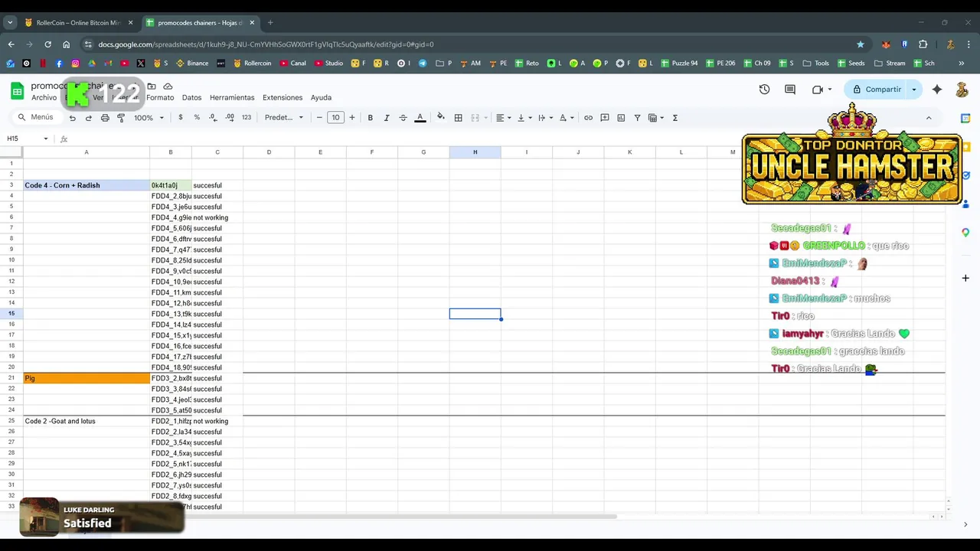This screenshot has width=980, height=551.
Task: Open Chrome extensions puzzle icon
Action: click(x=923, y=44)
